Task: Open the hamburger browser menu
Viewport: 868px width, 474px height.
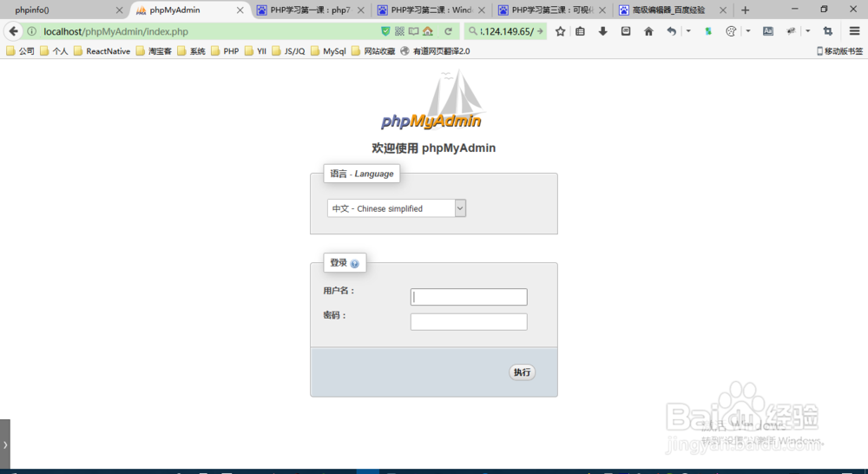Action: point(854,31)
